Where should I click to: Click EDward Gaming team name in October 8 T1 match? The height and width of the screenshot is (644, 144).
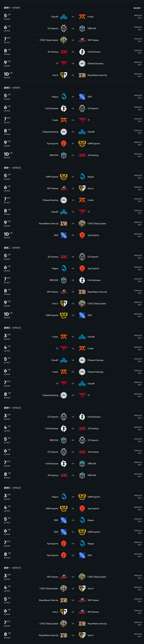[x=95, y=64]
